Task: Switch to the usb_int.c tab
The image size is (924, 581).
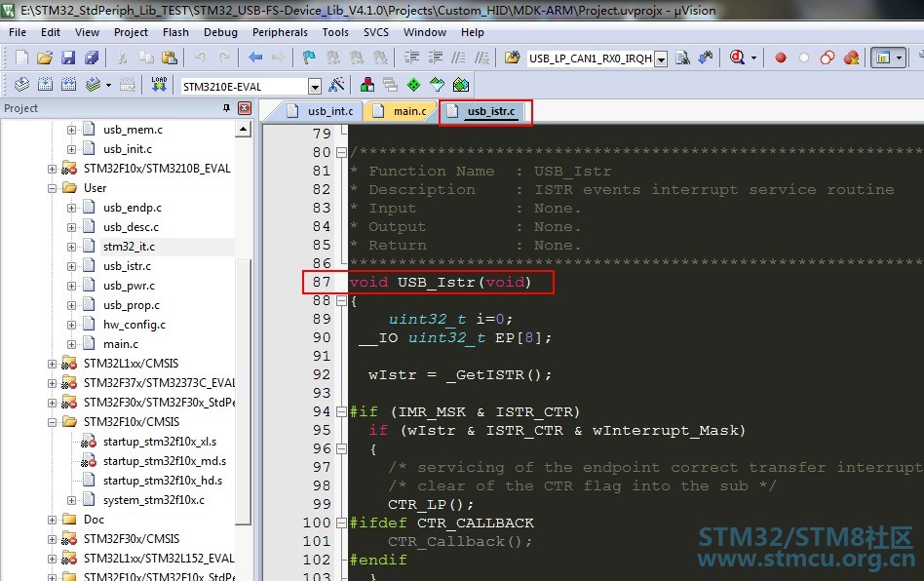Action: click(321, 111)
